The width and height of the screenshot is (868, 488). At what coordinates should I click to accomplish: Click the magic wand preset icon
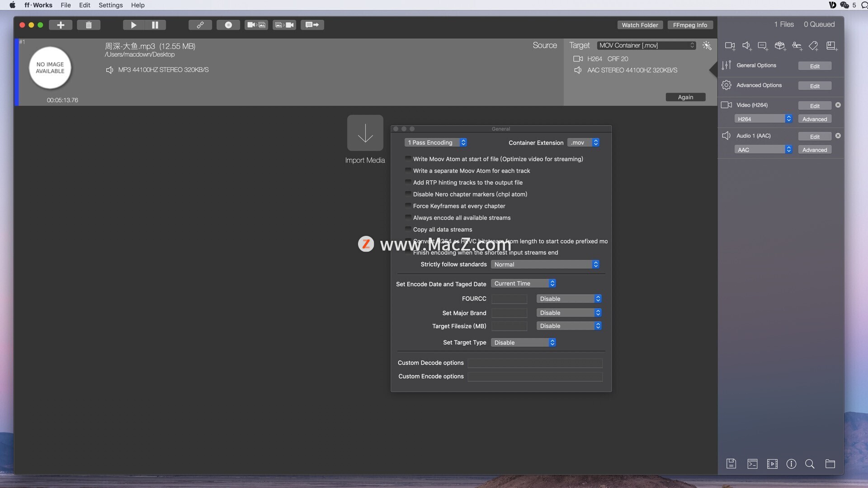click(x=707, y=45)
